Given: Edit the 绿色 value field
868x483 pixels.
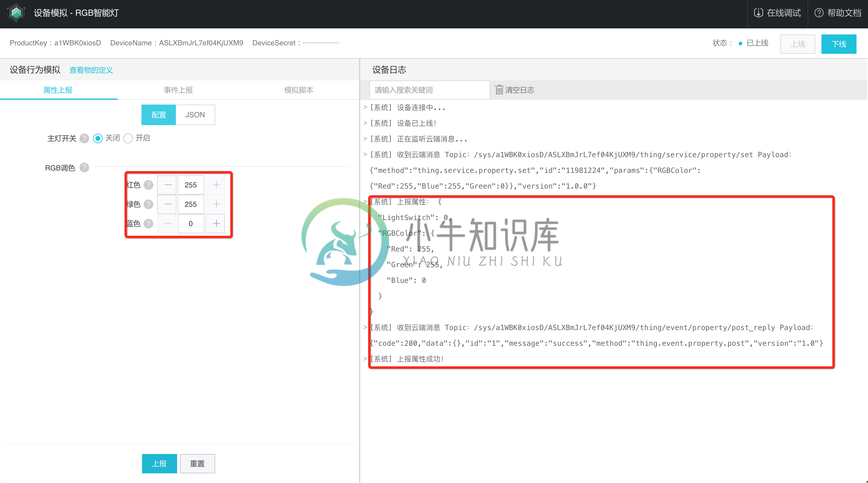Looking at the screenshot, I should [x=191, y=204].
